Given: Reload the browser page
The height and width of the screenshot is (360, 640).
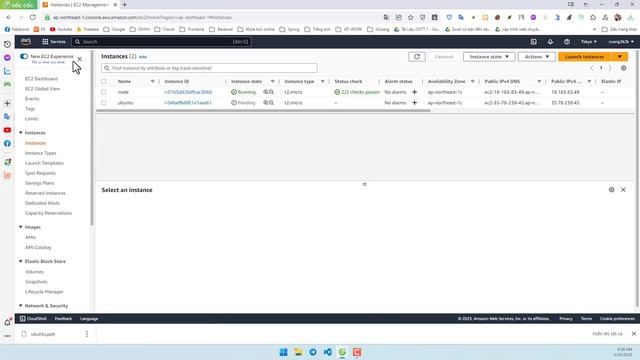Looking at the screenshot, I should click(33, 17).
